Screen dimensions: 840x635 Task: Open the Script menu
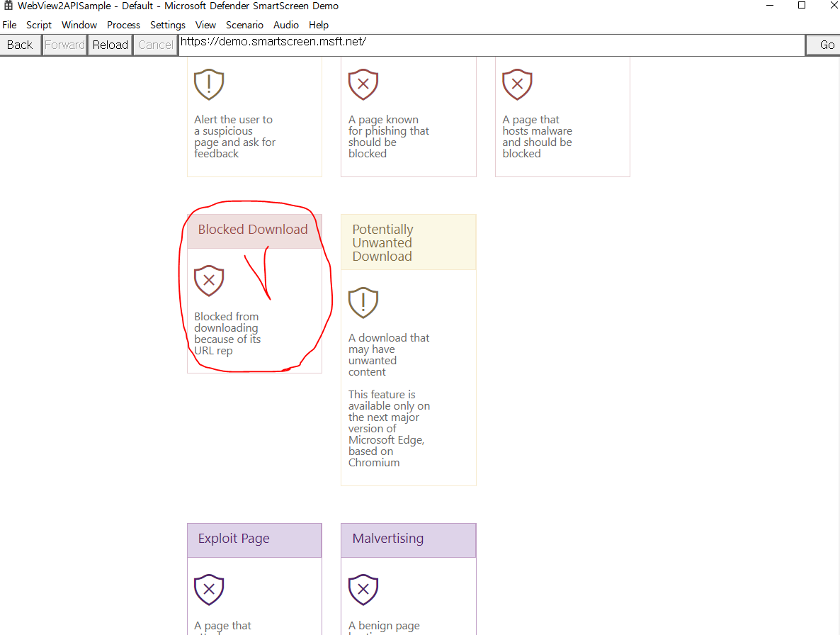tap(38, 25)
